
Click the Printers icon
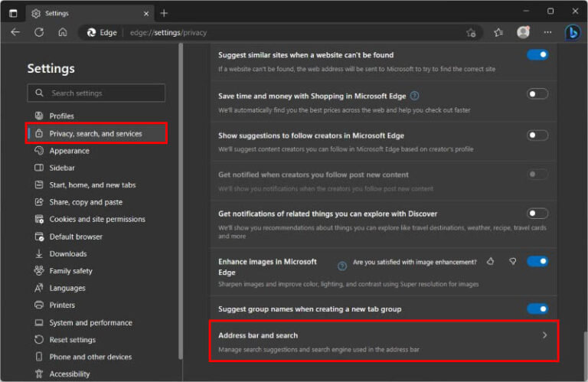click(39, 305)
